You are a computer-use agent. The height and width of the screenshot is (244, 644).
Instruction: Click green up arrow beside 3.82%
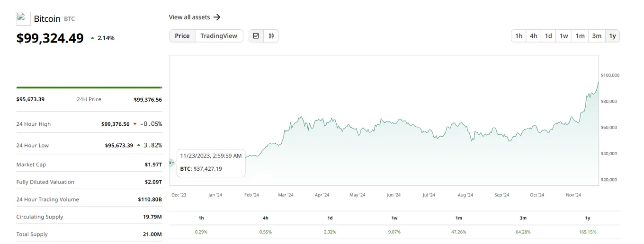click(x=138, y=145)
